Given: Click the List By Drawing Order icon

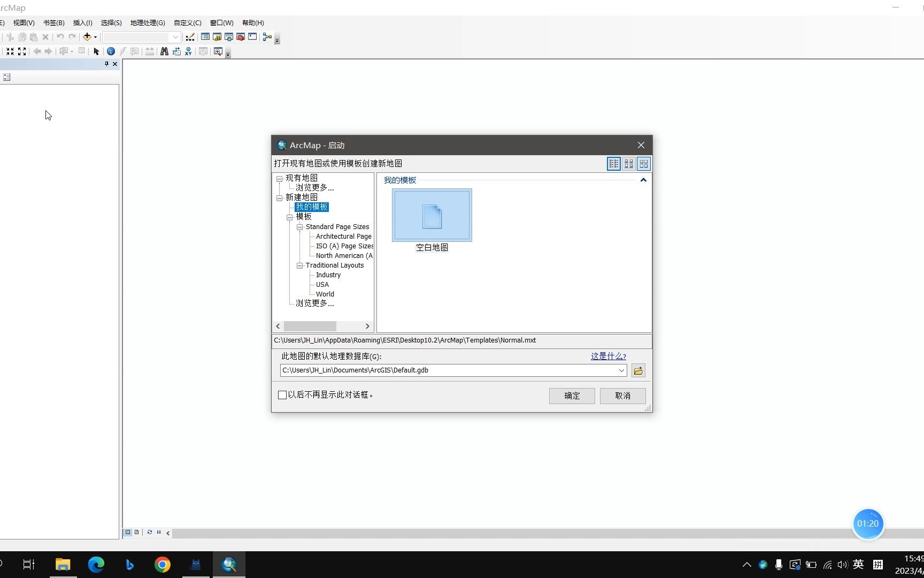Looking at the screenshot, I should (x=6, y=77).
